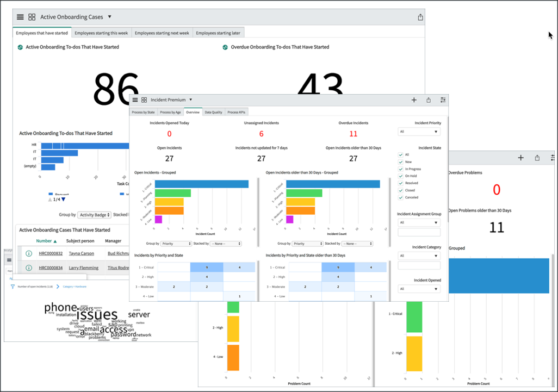Screen dimensions: 558x392
Task: Switch to the Data Quality tab
Action: (x=215, y=113)
